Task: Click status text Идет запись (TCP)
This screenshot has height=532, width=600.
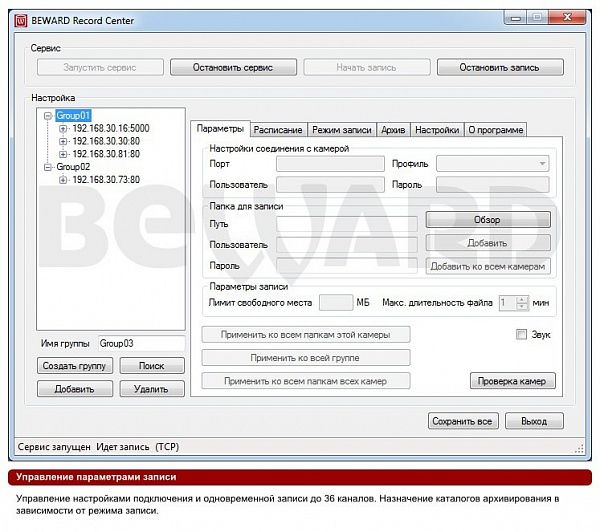Action: tap(137, 447)
